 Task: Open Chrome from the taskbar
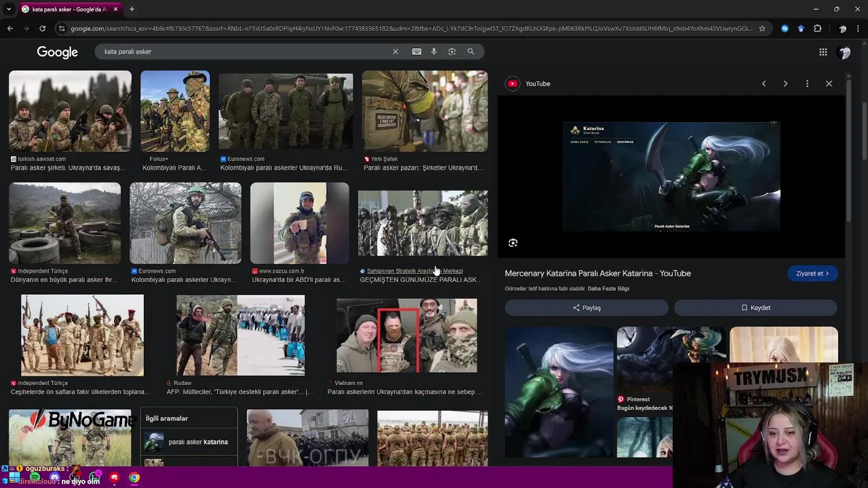pyautogui.click(x=134, y=478)
